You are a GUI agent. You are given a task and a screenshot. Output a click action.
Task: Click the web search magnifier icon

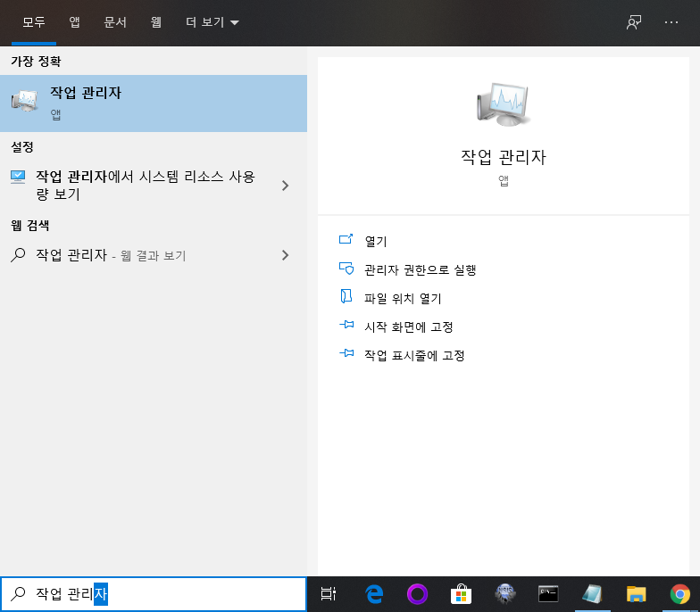pos(18,255)
